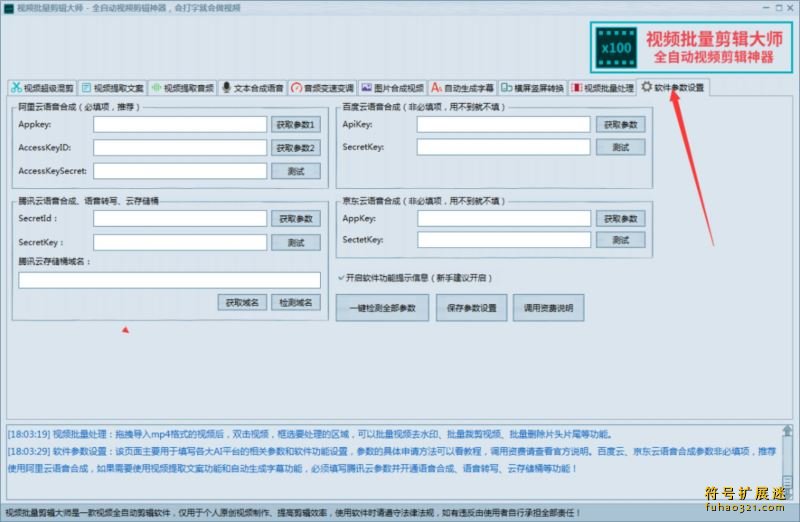Focus the AccessKeyID input field
The width and height of the screenshot is (800, 522).
[x=180, y=148]
